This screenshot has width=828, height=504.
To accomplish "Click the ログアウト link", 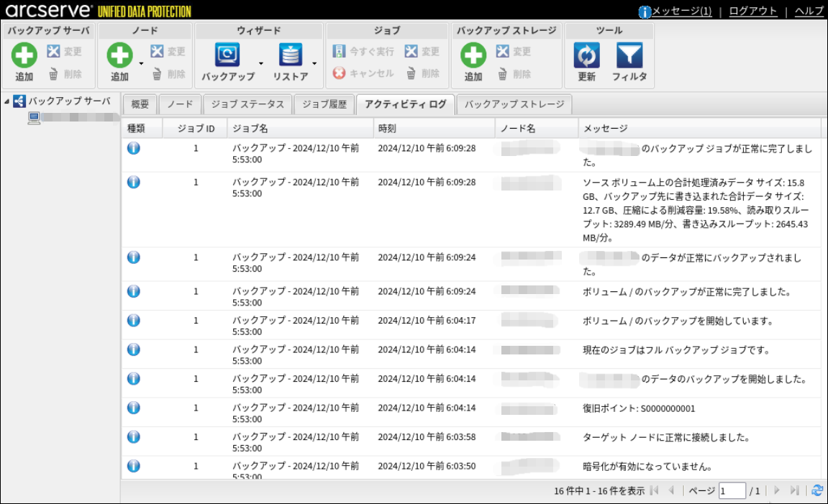I will [x=752, y=11].
